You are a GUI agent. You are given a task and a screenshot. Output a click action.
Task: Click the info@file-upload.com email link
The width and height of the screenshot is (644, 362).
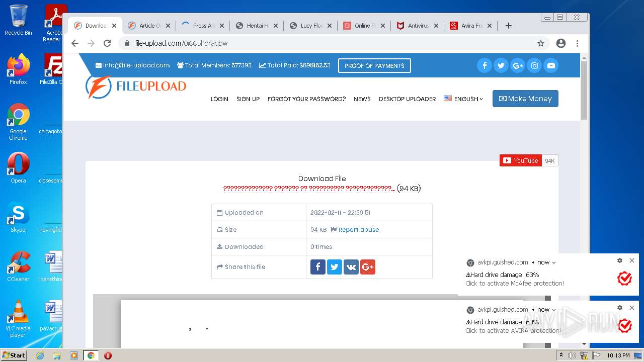[133, 65]
